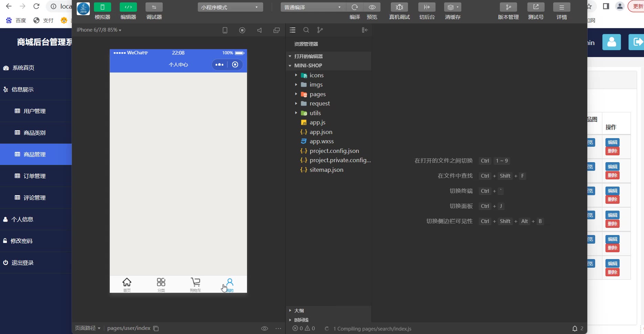644x334 pixels.
Task: Click the first row 编辑 button in admin table
Action: (612, 142)
